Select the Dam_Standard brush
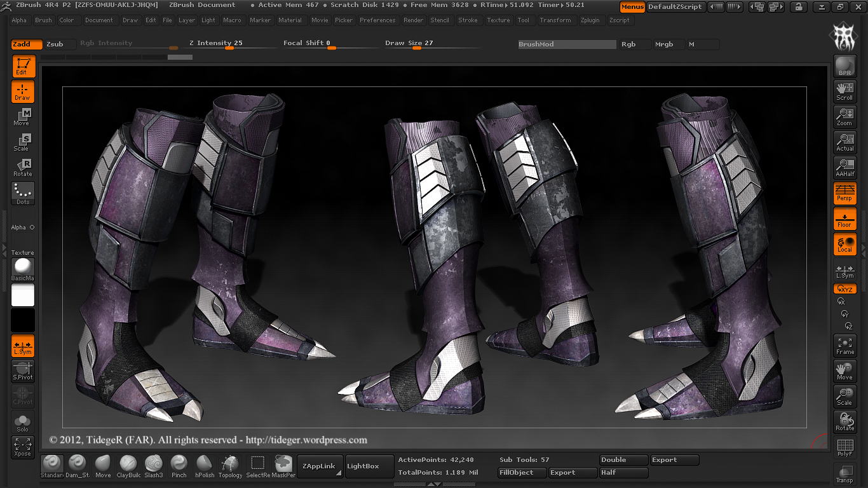 pos(78,466)
